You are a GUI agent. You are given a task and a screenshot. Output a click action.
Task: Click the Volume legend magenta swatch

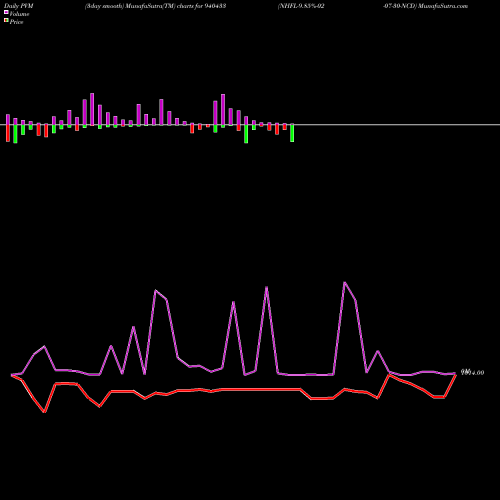[6, 12]
